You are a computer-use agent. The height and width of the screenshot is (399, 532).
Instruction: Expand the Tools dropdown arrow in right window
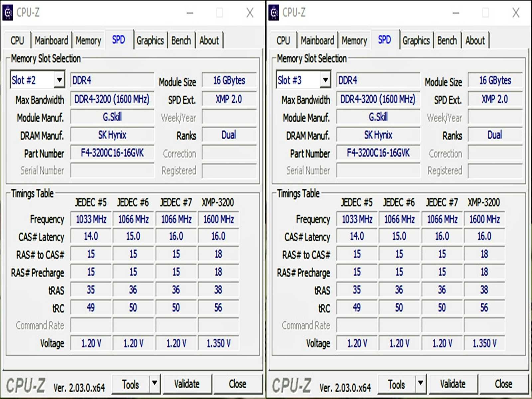(421, 383)
